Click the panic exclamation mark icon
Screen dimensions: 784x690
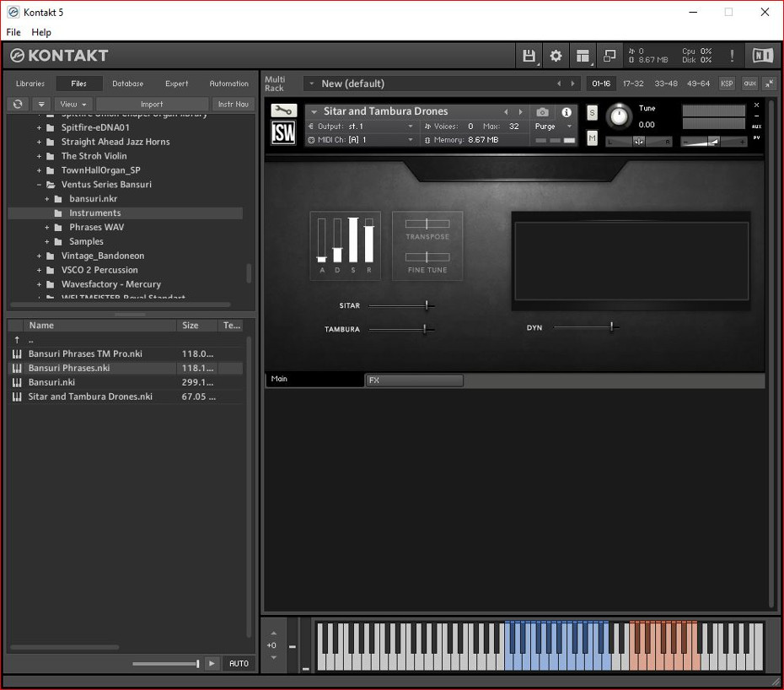[x=732, y=56]
